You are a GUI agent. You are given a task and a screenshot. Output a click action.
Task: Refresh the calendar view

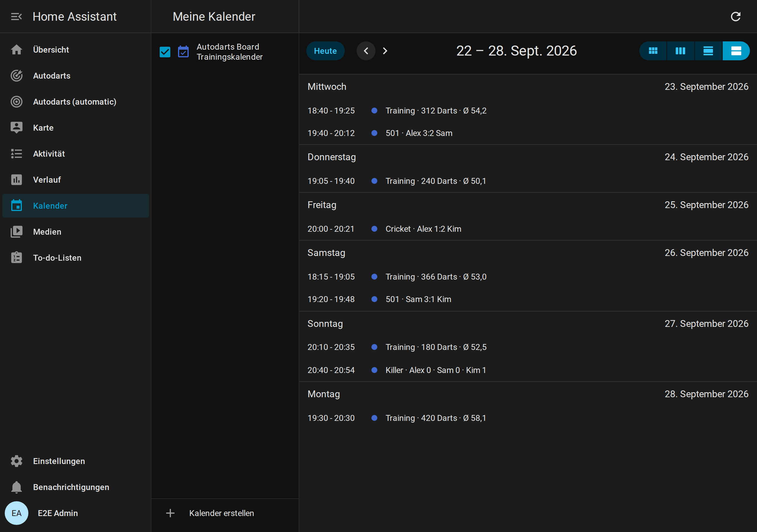click(x=736, y=17)
